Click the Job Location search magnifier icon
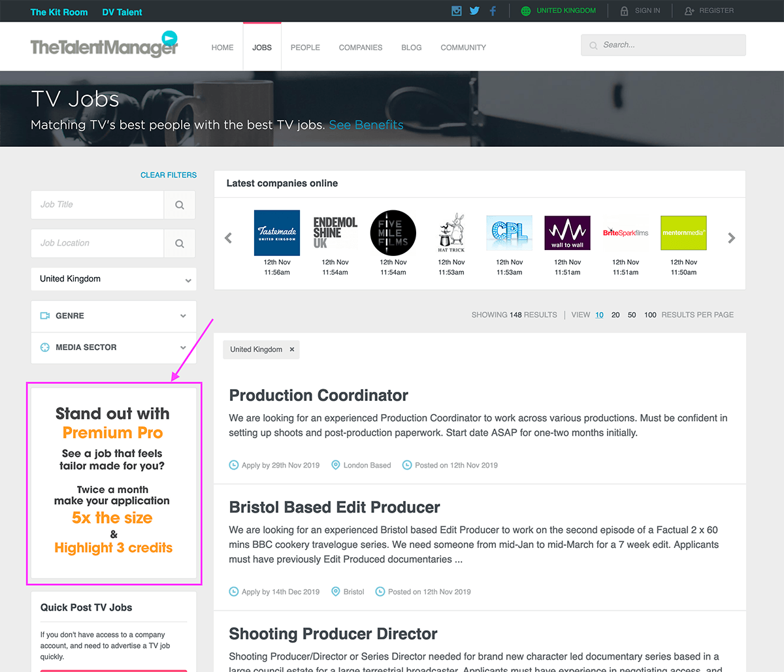The height and width of the screenshot is (672, 784). tap(180, 244)
